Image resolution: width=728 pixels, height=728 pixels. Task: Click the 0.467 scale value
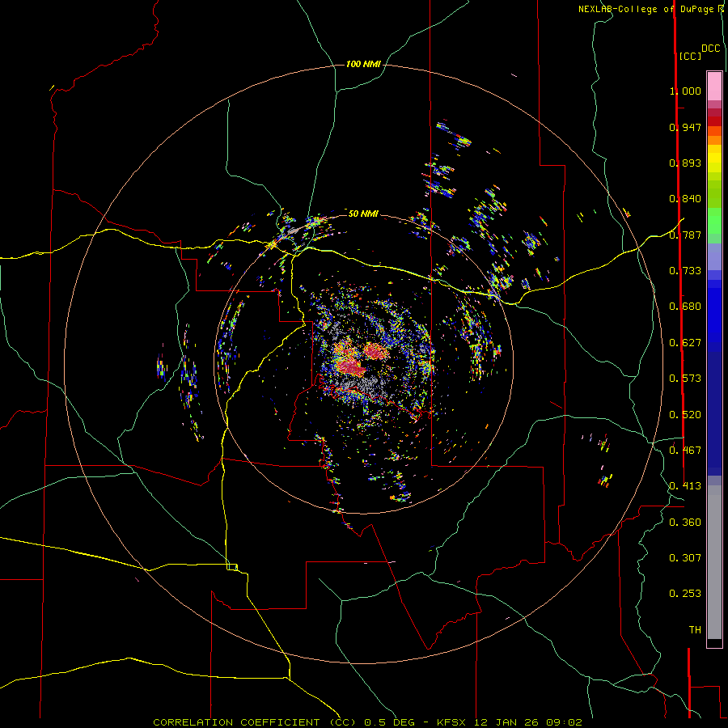[x=685, y=451]
